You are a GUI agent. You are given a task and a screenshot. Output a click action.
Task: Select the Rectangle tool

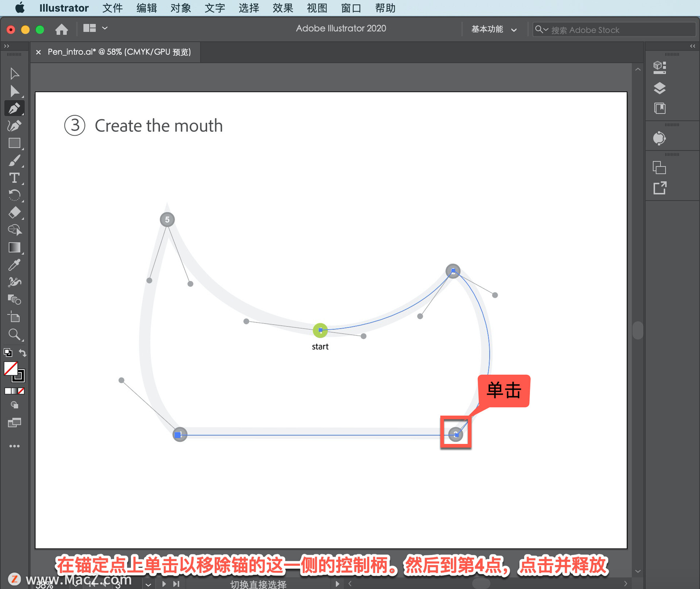pyautogui.click(x=15, y=143)
